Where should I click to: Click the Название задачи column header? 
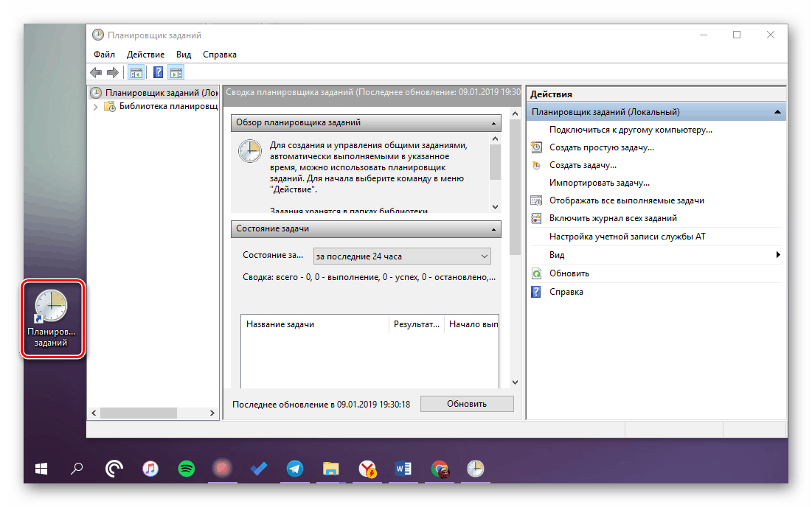coord(315,324)
